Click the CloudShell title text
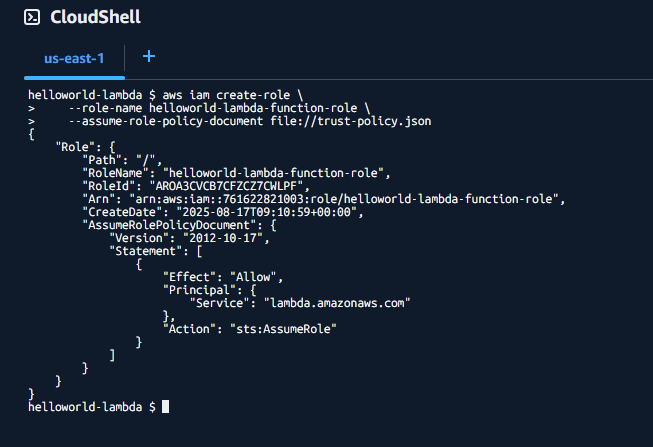Image resolution: width=653 pixels, height=447 pixels. tap(95, 17)
